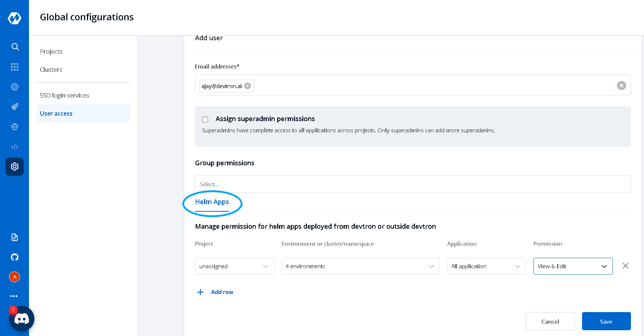Open the Discord chat bubble
Viewport: 644px width, 336px height.
[x=22, y=319]
